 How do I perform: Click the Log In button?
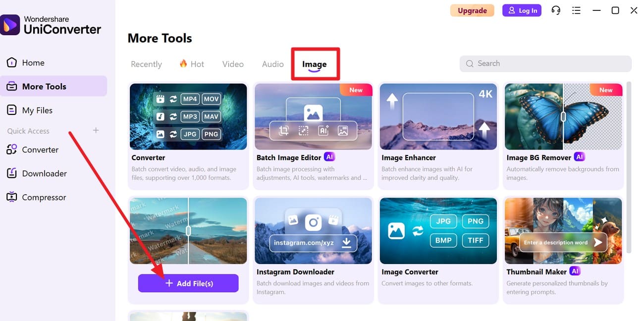coord(522,10)
